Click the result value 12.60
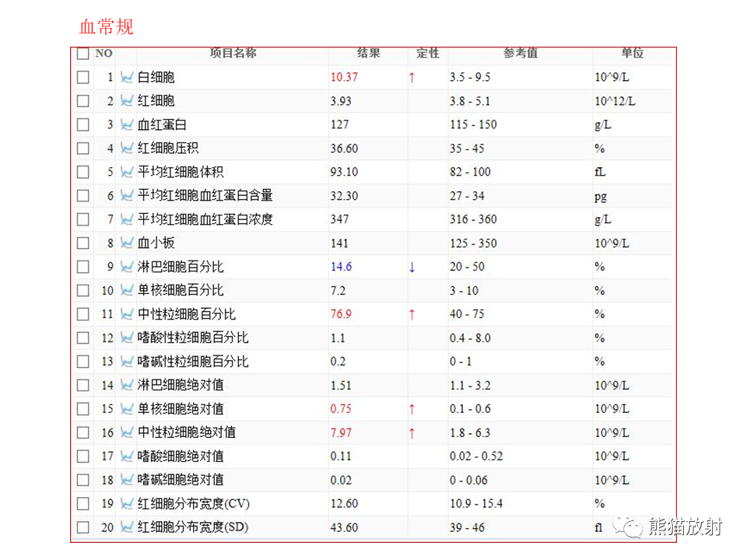The height and width of the screenshot is (560, 747). pyautogui.click(x=344, y=504)
